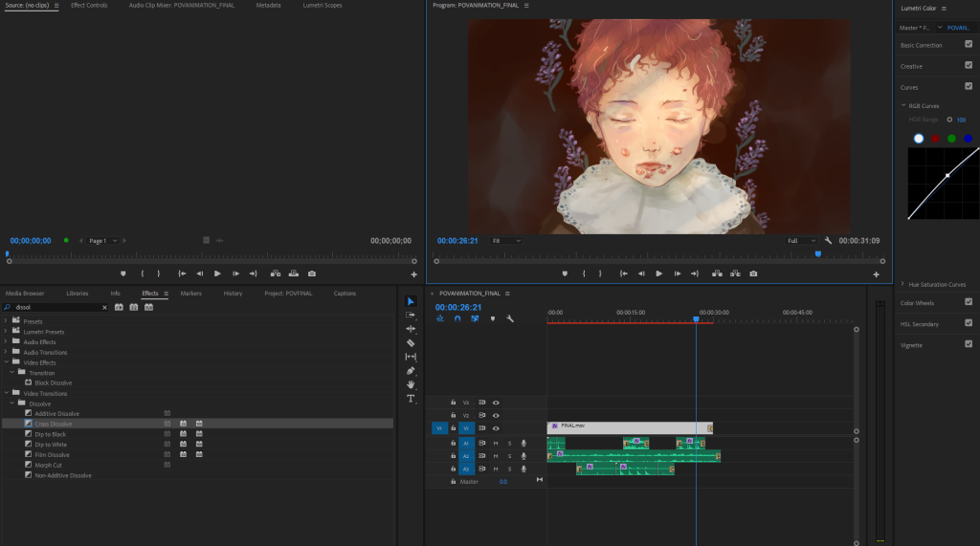The width and height of the screenshot is (980, 546).
Task: Export frame from Program monitor
Action: pyautogui.click(x=754, y=273)
